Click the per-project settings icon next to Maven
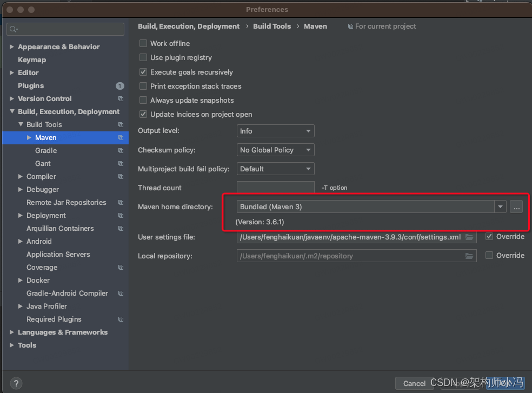The height and width of the screenshot is (393, 532). tap(121, 137)
